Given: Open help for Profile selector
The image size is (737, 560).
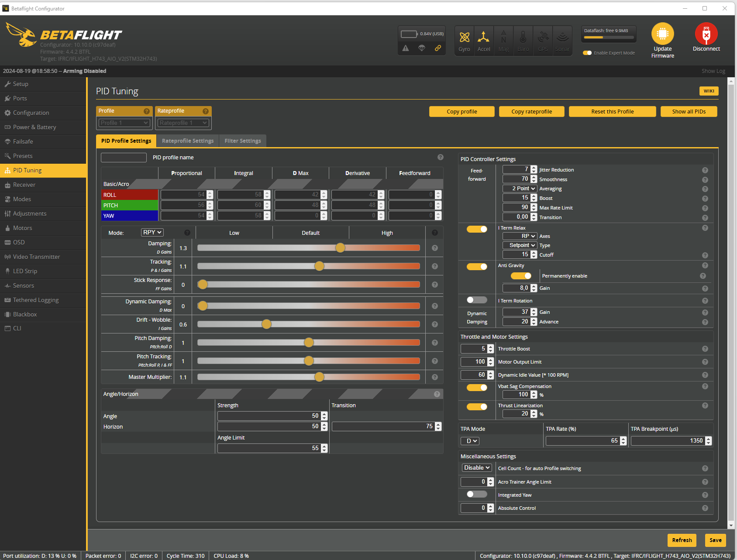Looking at the screenshot, I should click(147, 111).
